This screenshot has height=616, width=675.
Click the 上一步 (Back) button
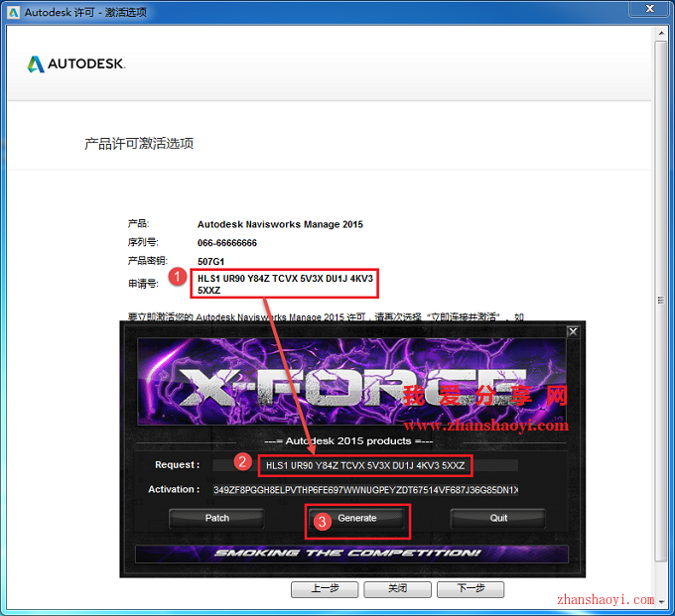[325, 589]
